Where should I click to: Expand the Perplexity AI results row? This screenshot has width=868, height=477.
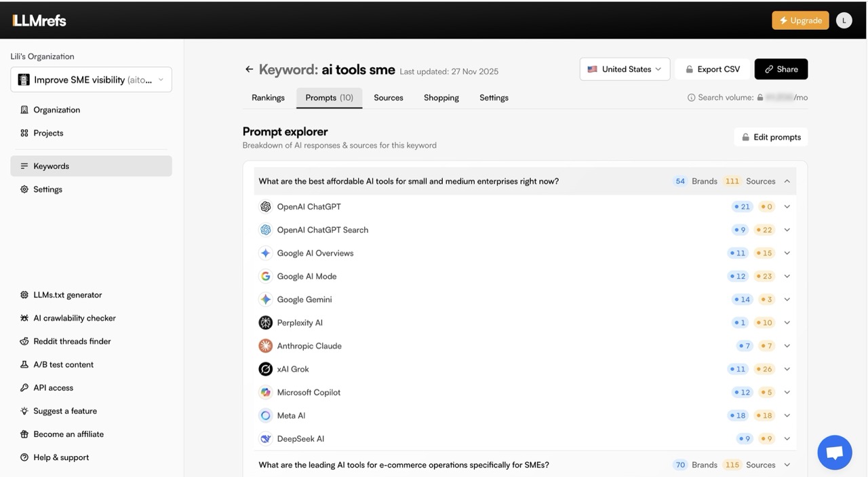pos(787,322)
